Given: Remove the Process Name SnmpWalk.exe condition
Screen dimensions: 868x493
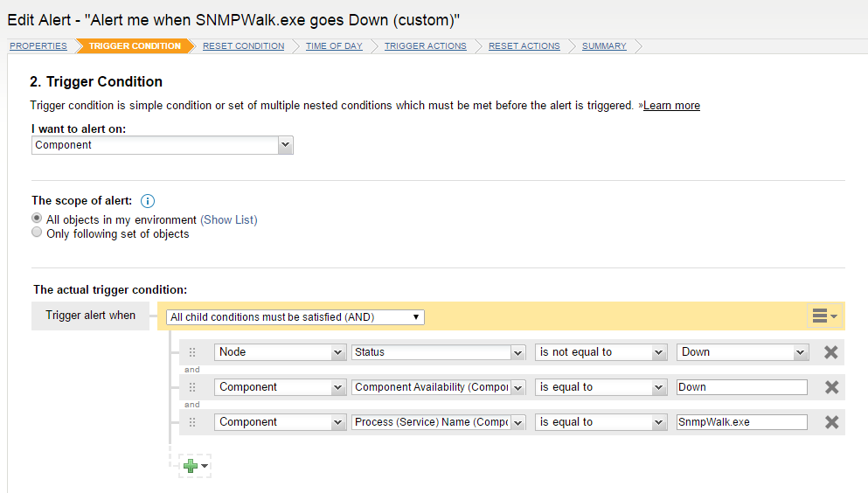Looking at the screenshot, I should coord(831,422).
